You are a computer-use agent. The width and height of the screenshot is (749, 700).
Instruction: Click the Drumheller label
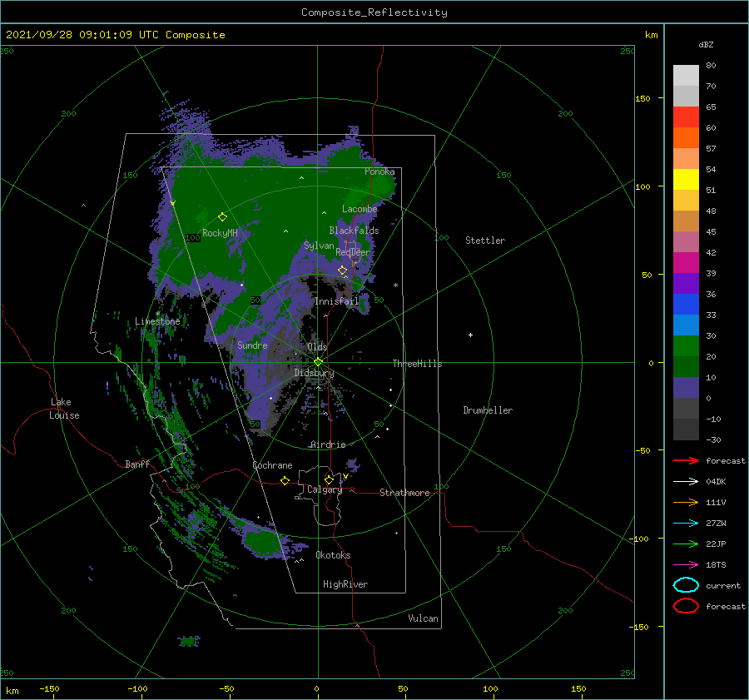[x=488, y=410]
